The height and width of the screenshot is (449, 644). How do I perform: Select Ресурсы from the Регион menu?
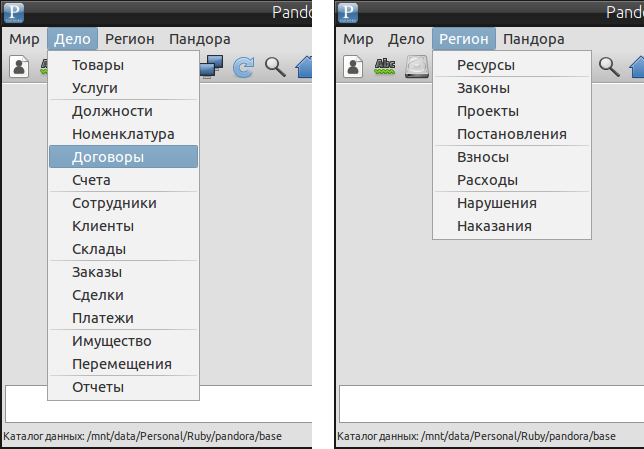tap(512, 65)
